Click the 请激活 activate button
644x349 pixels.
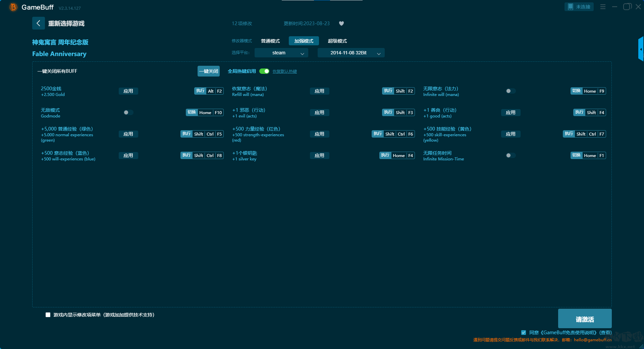coord(585,319)
